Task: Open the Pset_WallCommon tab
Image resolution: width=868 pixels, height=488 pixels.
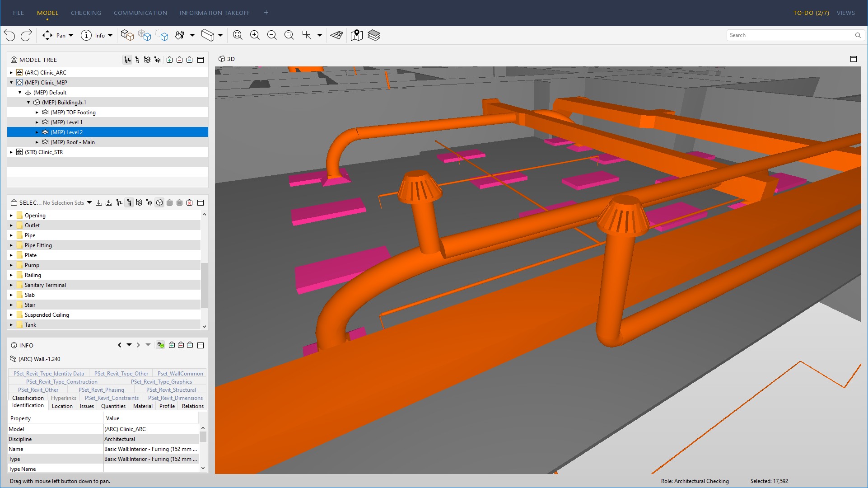Action: coord(180,373)
